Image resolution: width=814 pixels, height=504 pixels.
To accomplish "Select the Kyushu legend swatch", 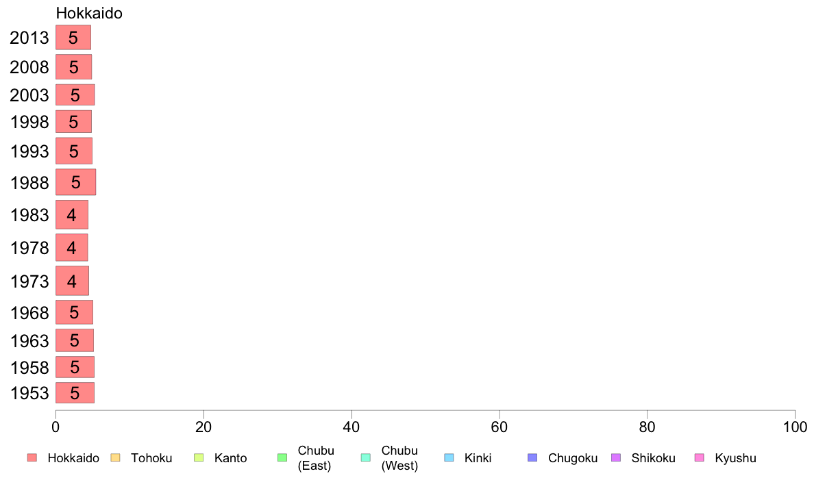I will click(x=700, y=457).
